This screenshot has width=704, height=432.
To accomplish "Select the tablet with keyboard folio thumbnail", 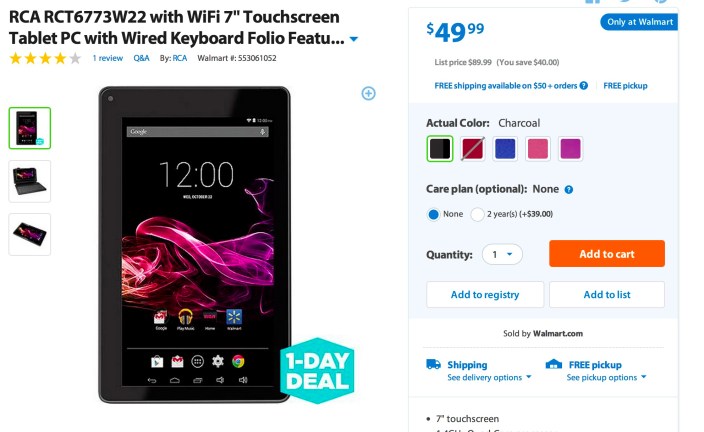I will (x=30, y=181).
